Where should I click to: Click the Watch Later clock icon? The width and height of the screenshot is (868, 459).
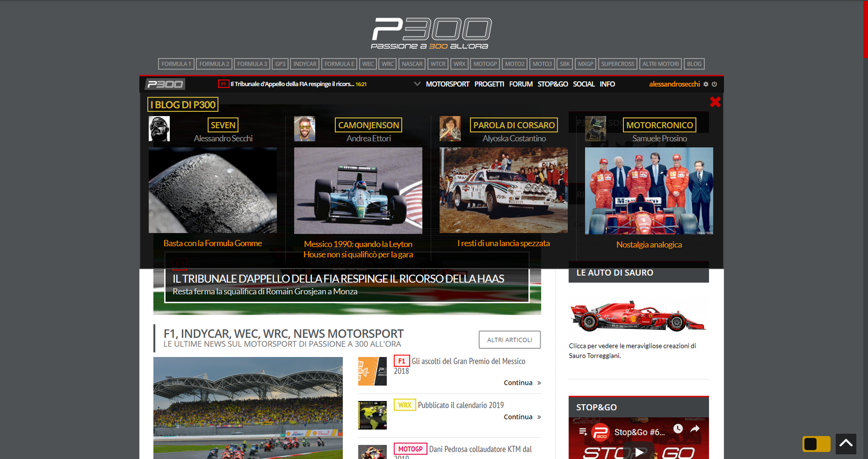(x=678, y=429)
